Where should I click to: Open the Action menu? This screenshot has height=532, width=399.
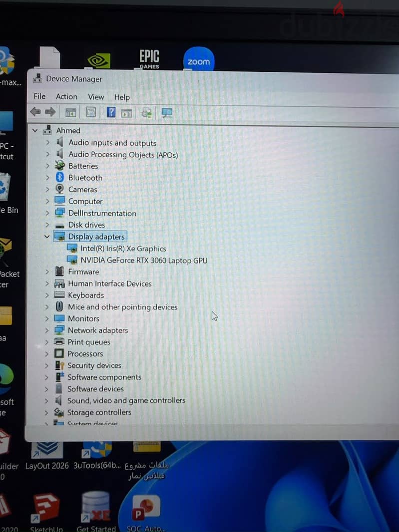click(x=66, y=97)
